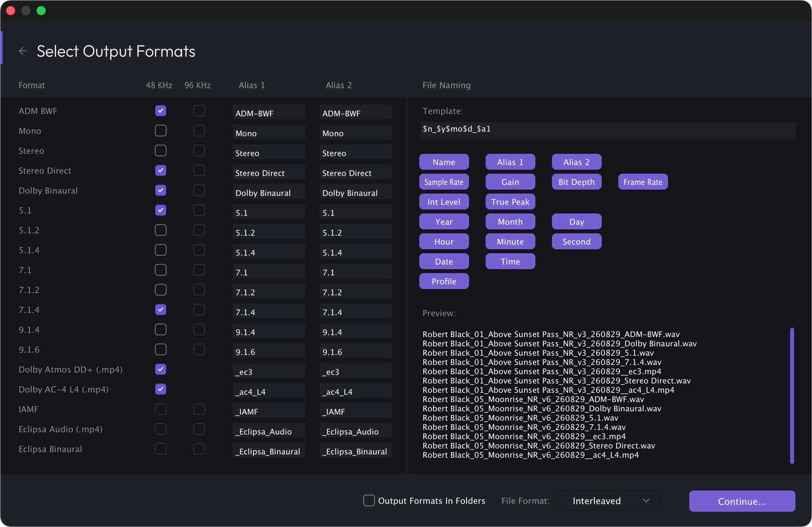Edit the Alias 1 field for Stereo Direct
This screenshot has width=812, height=527.
(x=269, y=172)
